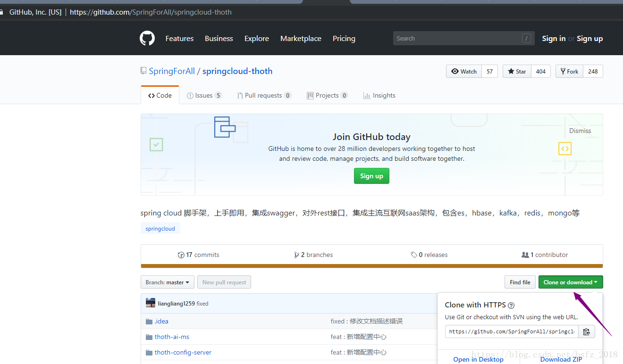Click Sign up in the header
Viewport: 623px width, 364px height.
(x=589, y=39)
